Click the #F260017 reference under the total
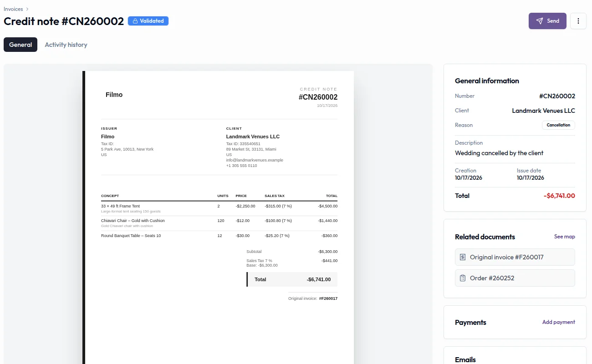The height and width of the screenshot is (364, 592). pos(328,298)
